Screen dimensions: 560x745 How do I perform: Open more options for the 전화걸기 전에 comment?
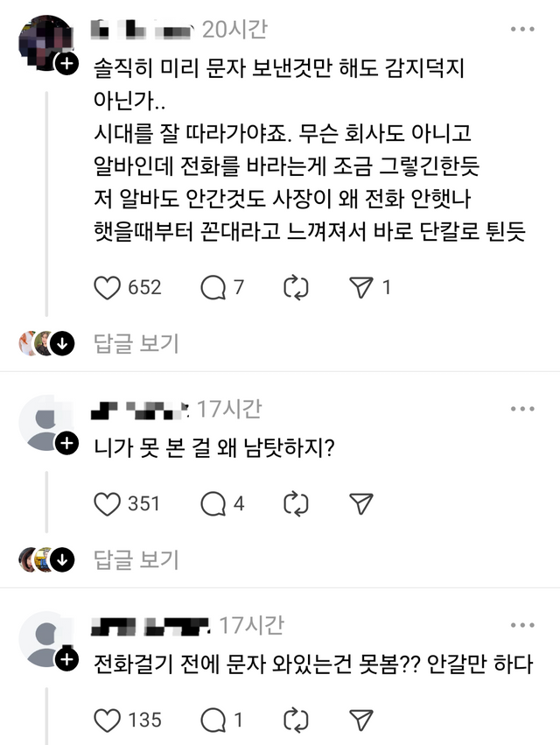pyautogui.click(x=522, y=625)
